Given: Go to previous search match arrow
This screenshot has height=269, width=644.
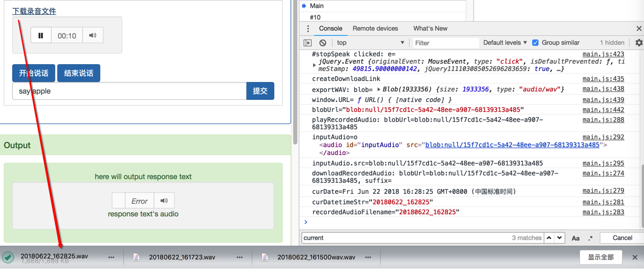Looking at the screenshot, I should pos(549,238).
